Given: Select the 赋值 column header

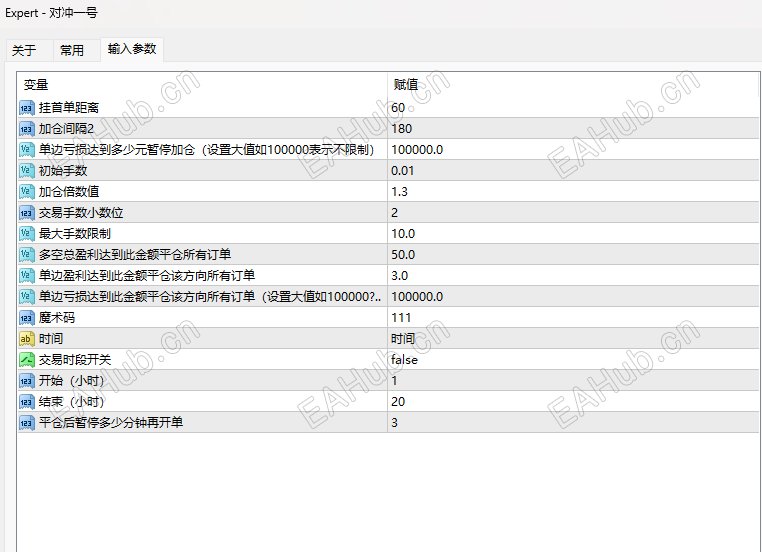Looking at the screenshot, I should click(x=573, y=85).
